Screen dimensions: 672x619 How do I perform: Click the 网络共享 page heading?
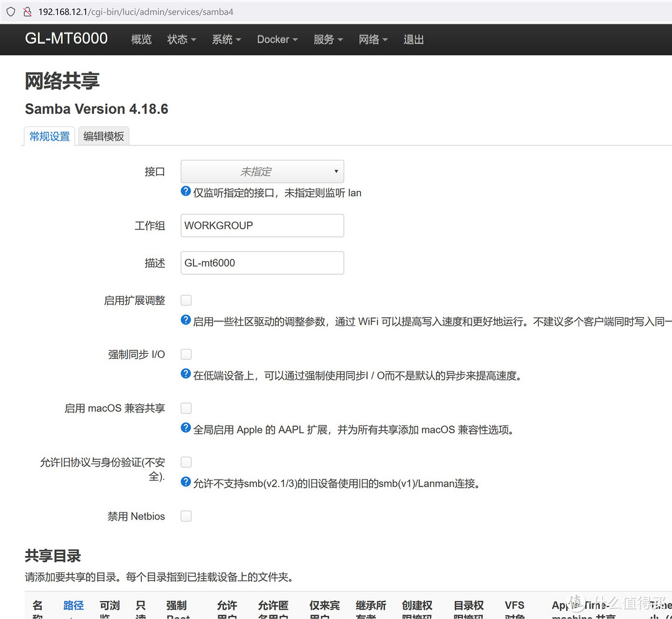pos(62,80)
